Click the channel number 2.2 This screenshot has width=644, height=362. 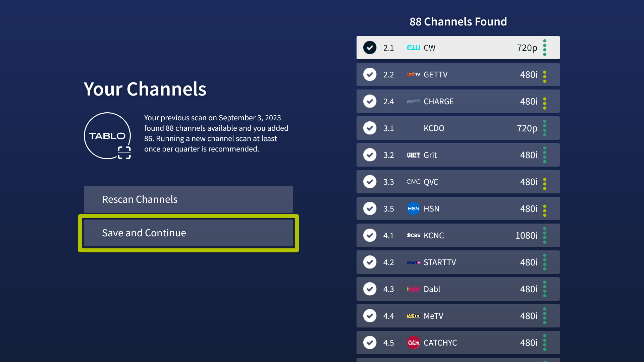click(x=388, y=74)
